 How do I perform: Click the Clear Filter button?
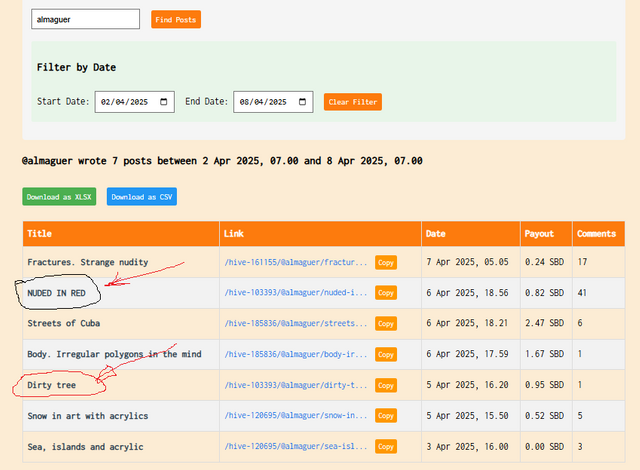tap(353, 102)
